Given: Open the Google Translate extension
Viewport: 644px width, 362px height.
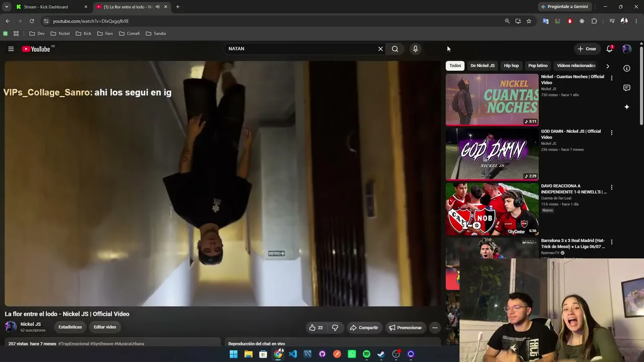Looking at the screenshot, I should [x=545, y=21].
